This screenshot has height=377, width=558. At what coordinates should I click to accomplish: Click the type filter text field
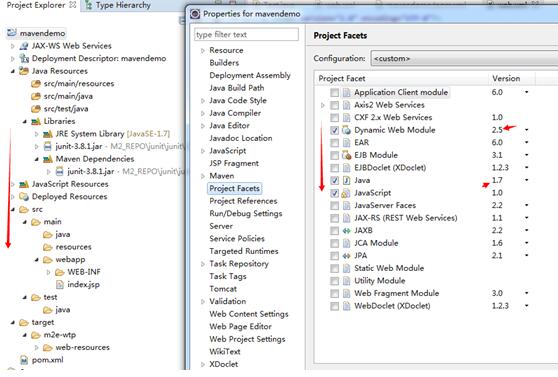click(246, 35)
